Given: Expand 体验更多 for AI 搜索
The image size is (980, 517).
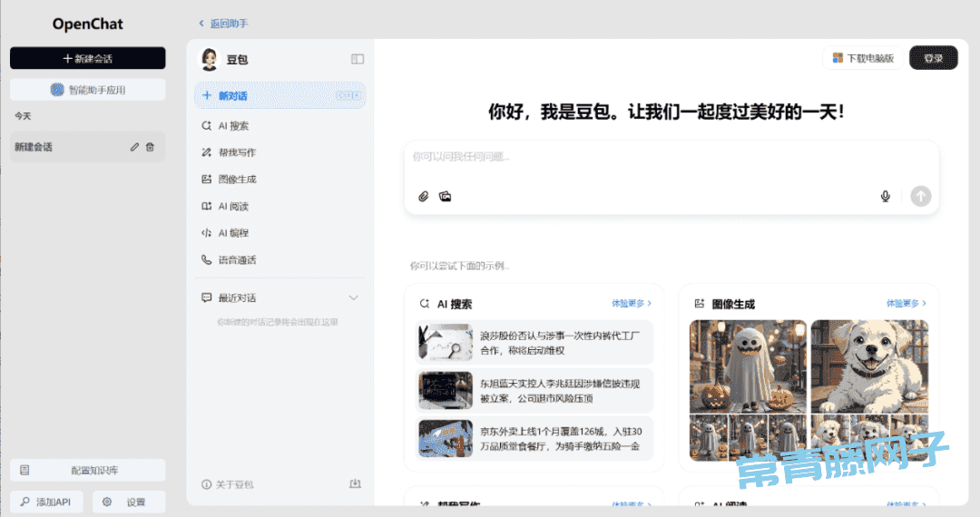Looking at the screenshot, I should [x=632, y=304].
